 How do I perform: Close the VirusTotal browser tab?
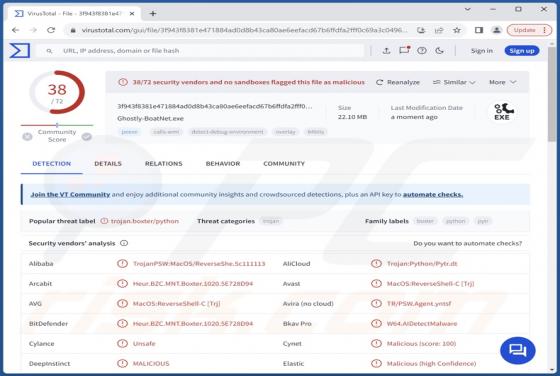[132, 14]
